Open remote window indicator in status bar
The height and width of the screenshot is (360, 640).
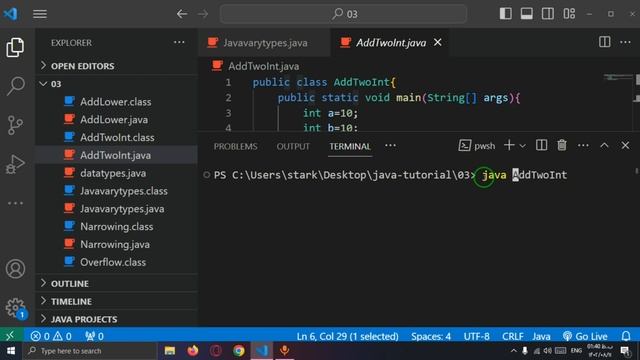tap(10, 336)
